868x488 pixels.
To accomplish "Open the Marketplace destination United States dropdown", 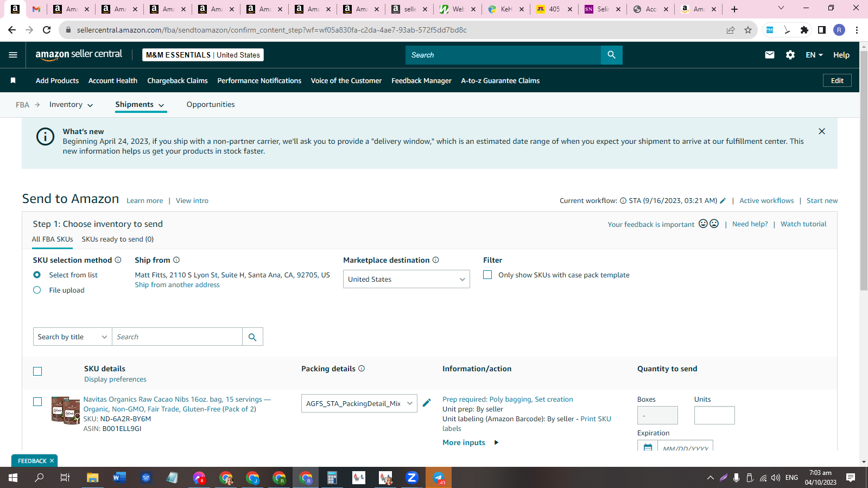I will pos(407,279).
